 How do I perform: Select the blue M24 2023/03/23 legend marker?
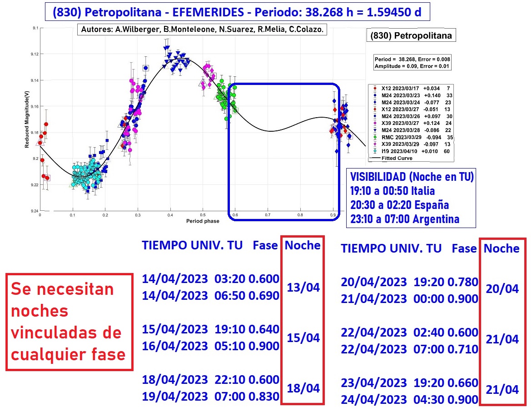point(374,95)
